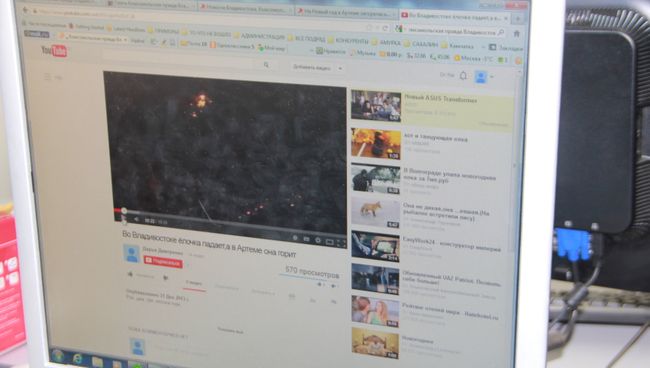Click the new tab plus button

click(518, 19)
